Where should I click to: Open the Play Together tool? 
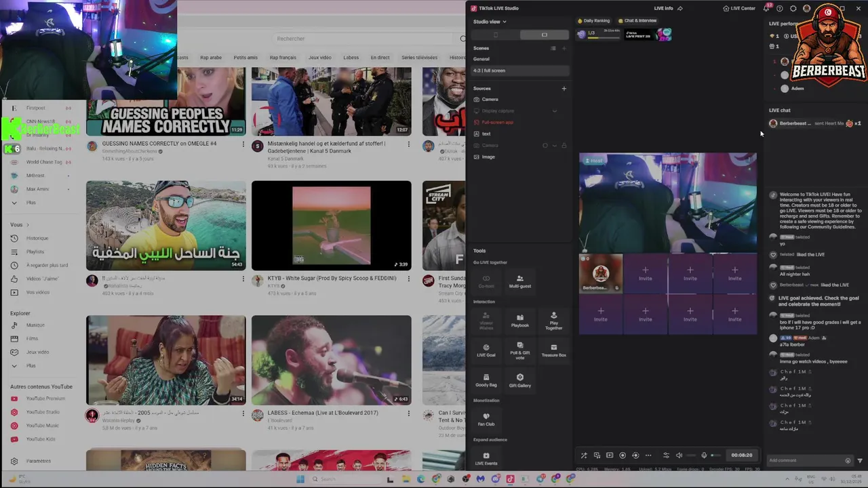point(554,321)
